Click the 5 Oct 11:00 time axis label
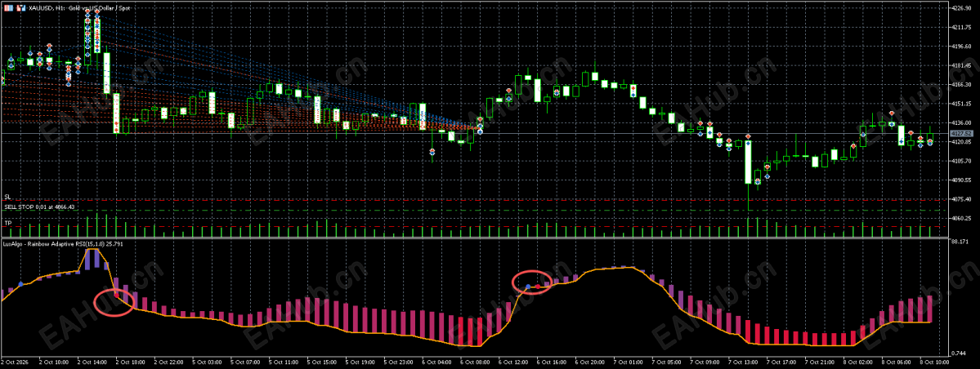 pyautogui.click(x=284, y=362)
